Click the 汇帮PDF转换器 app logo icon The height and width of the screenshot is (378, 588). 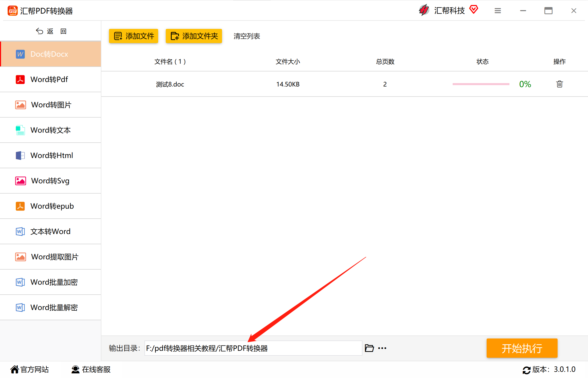tap(12, 11)
